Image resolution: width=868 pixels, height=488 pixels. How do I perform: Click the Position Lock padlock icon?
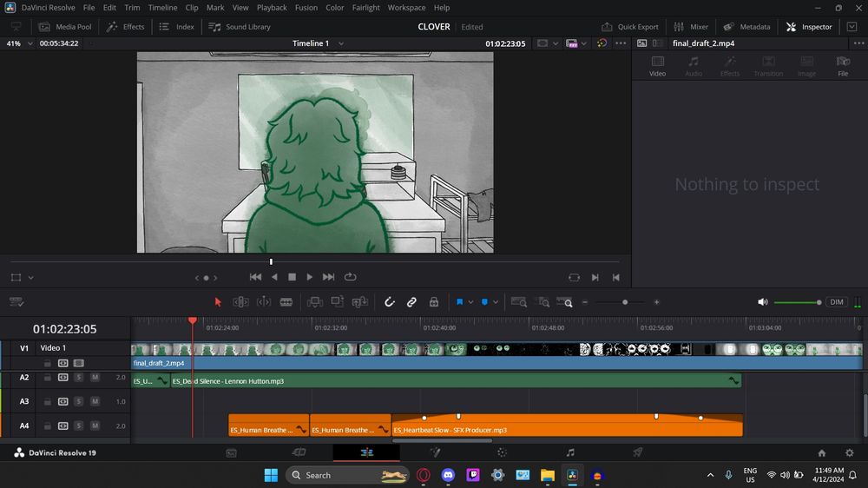(434, 302)
